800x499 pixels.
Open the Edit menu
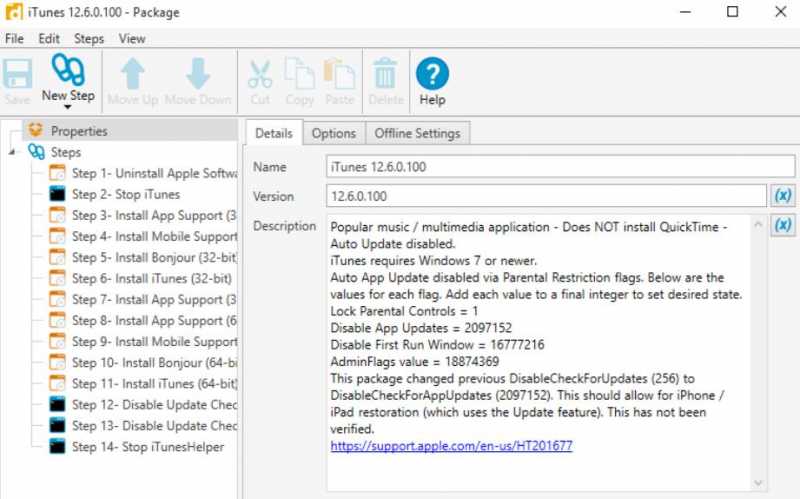[x=49, y=39]
